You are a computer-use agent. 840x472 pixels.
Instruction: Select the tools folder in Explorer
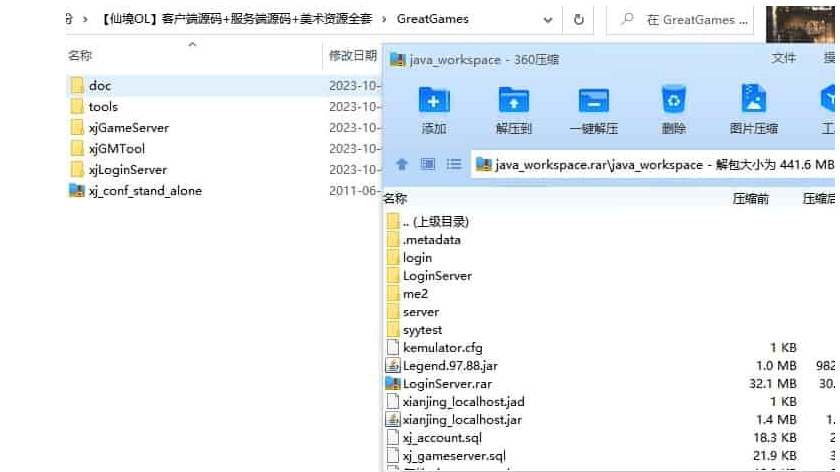103,106
